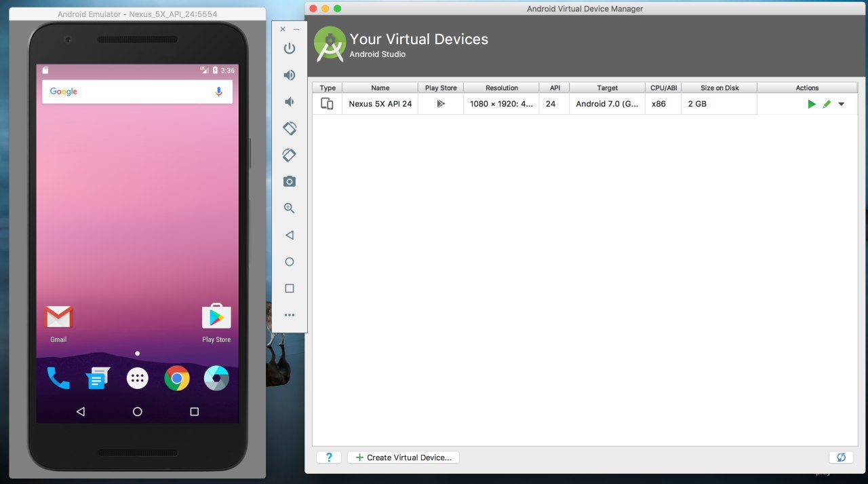Expand the AVD actions dropdown arrow
The image size is (868, 484).
[x=842, y=104]
